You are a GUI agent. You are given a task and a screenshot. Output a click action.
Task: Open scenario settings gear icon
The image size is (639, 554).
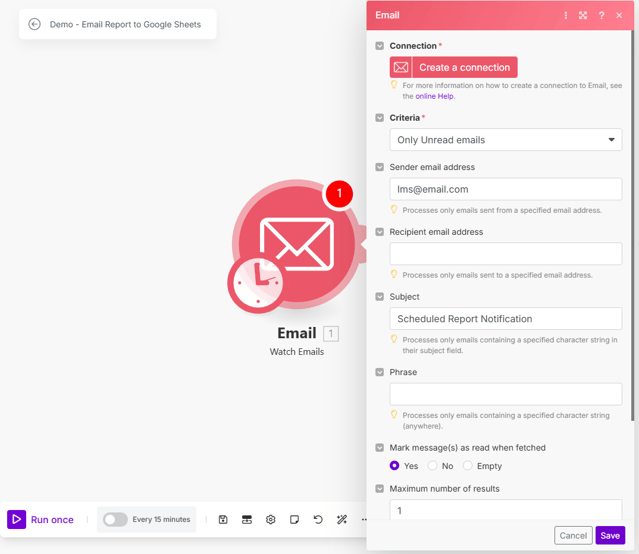pos(271,519)
